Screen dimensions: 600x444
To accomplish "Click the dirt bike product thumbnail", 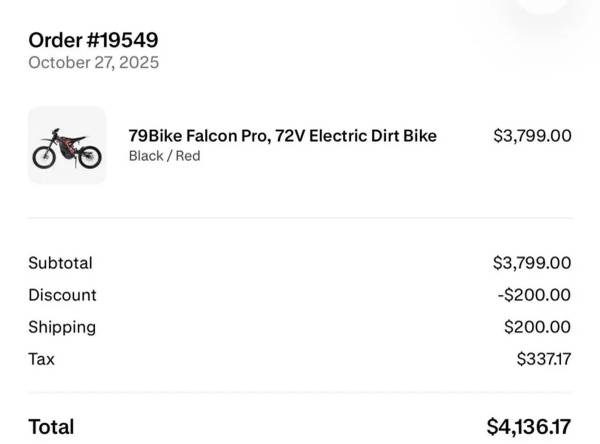I will [67, 145].
